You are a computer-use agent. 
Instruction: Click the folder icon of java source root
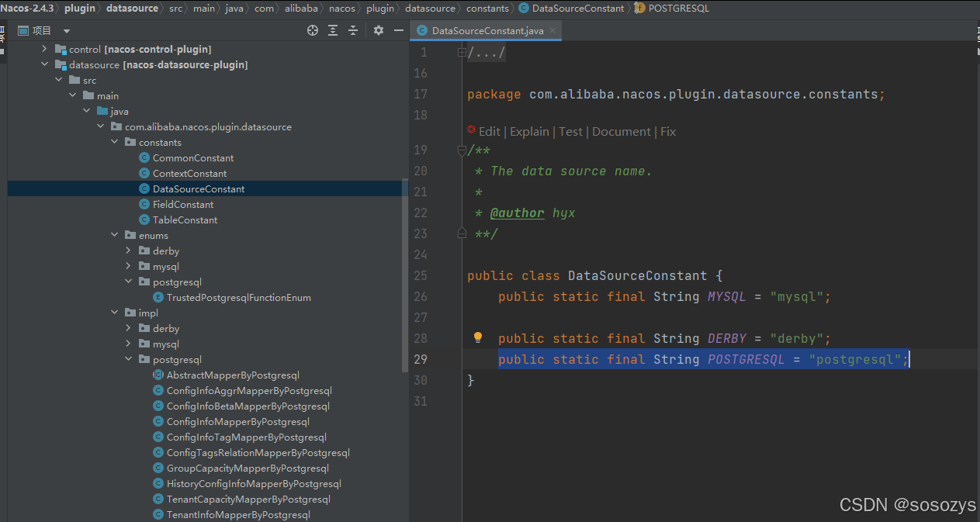(102, 111)
